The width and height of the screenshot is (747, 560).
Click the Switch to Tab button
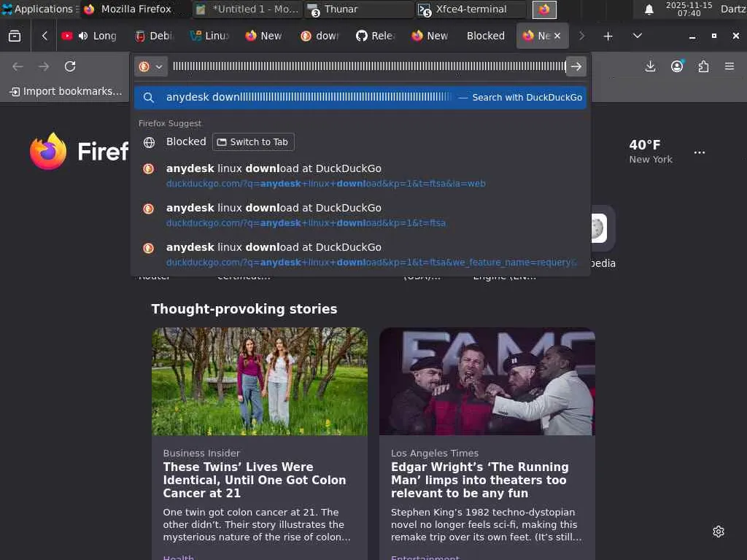(253, 142)
